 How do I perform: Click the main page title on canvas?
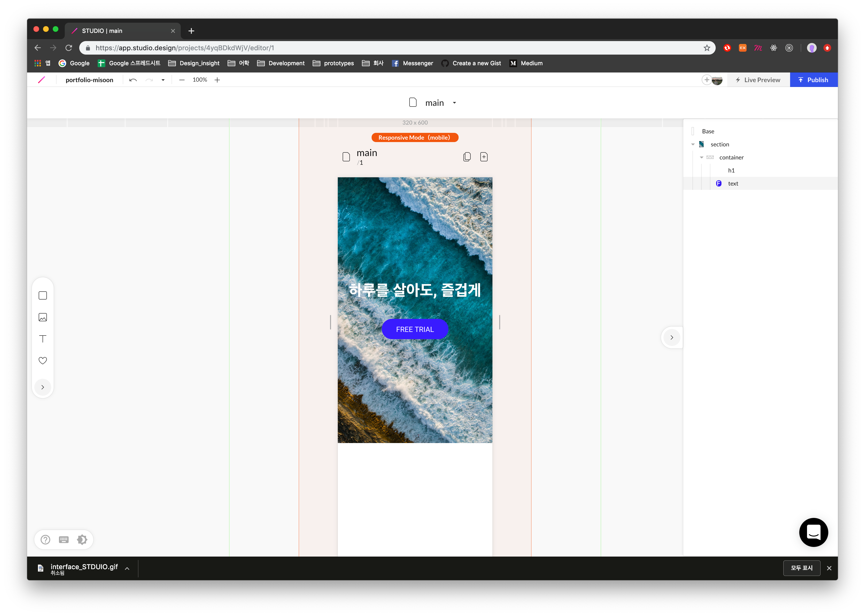click(367, 152)
